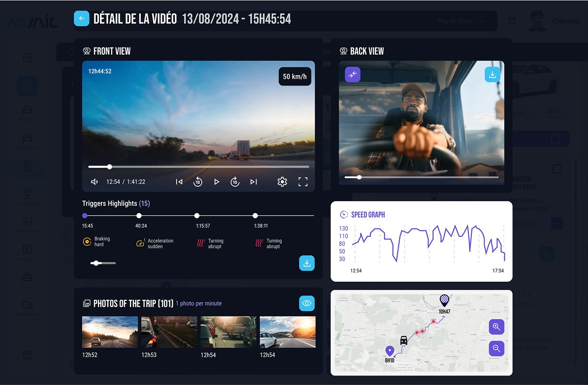This screenshot has height=385, width=588.
Task: Adjust the triggers highlights scroll slider
Action: [103, 263]
